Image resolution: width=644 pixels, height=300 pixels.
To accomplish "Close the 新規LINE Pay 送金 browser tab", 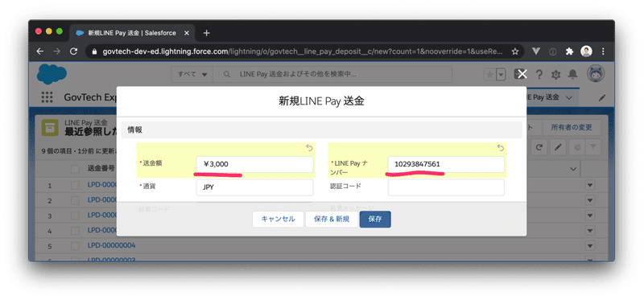I will [187, 33].
